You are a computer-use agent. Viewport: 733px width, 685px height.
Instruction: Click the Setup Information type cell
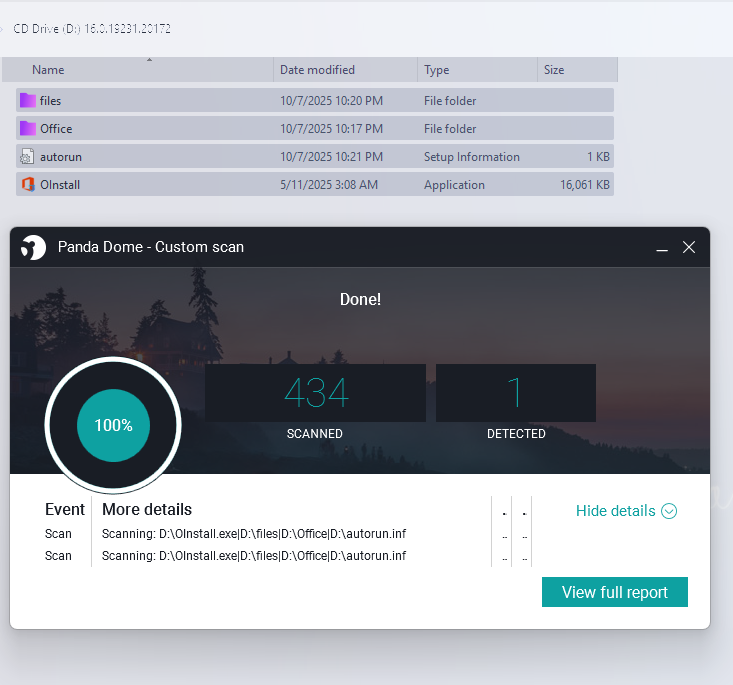[x=472, y=157]
